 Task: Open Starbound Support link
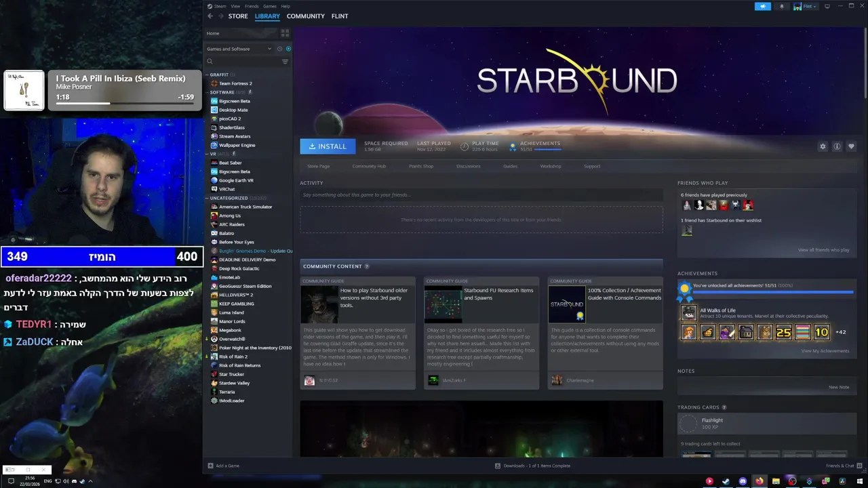click(x=592, y=166)
